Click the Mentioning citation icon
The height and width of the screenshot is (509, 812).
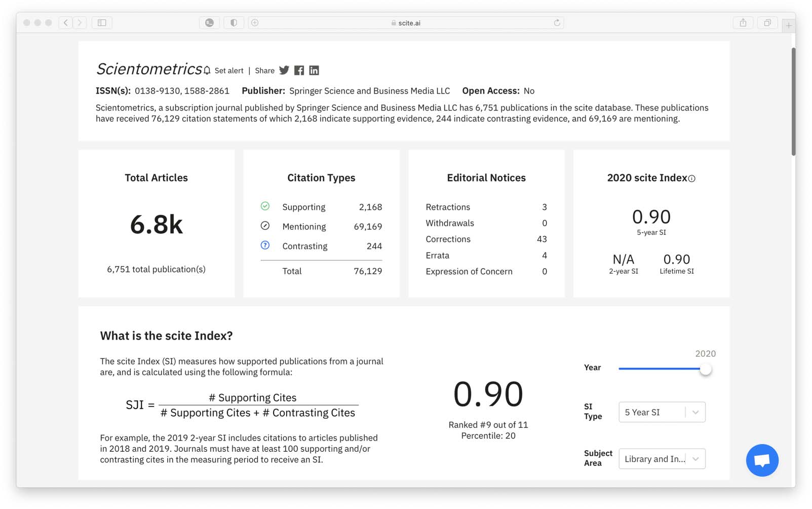[x=265, y=226]
